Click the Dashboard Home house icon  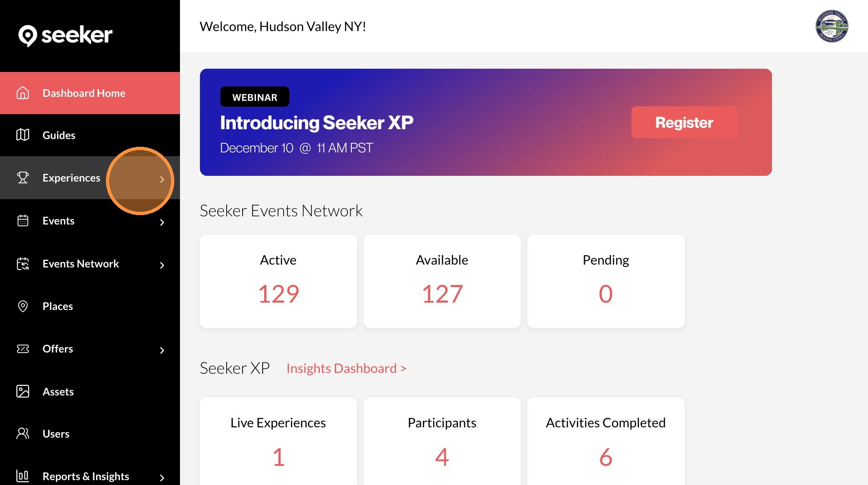click(x=23, y=93)
